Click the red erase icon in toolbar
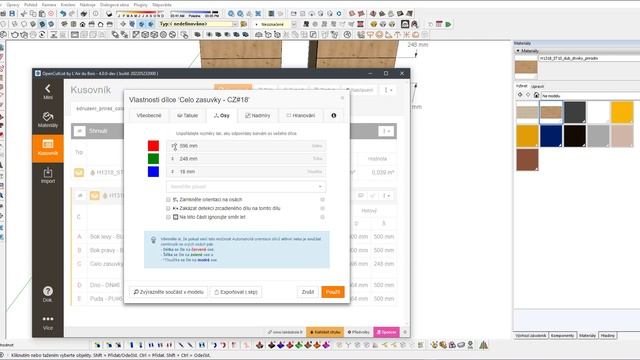The height and width of the screenshot is (360, 640). (x=51, y=13)
